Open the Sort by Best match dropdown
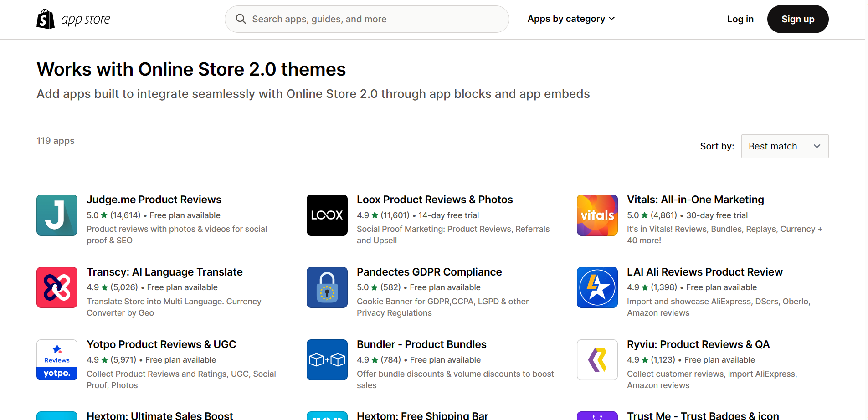868x420 pixels. (x=785, y=146)
